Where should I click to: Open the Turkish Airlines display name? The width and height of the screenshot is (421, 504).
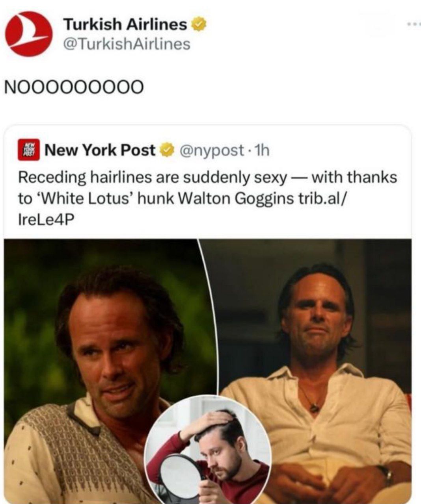(x=125, y=25)
